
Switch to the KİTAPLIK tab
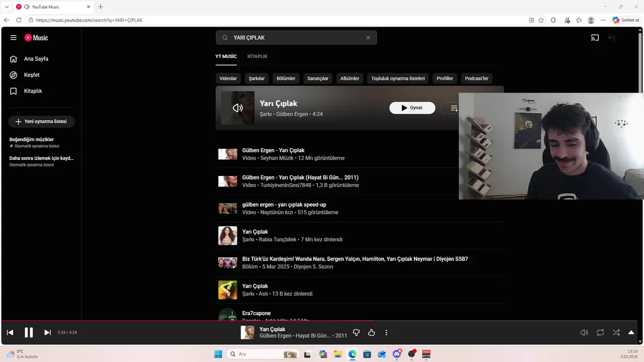pos(257,56)
